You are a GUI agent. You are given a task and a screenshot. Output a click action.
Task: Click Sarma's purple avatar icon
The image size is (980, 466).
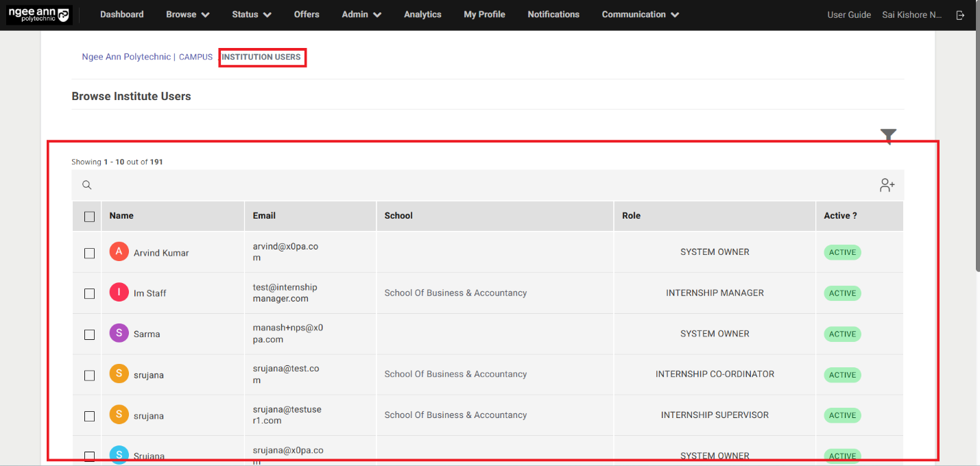(119, 334)
